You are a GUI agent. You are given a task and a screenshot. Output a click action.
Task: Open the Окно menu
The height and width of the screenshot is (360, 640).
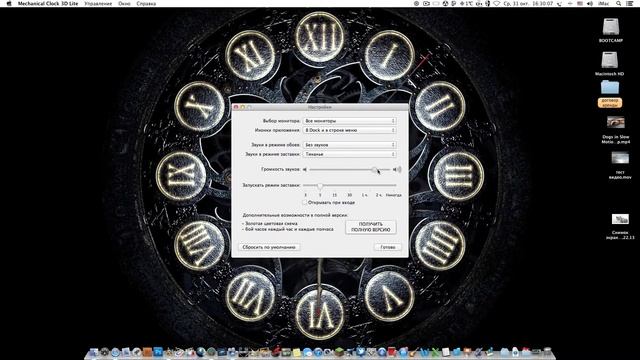point(124,3)
